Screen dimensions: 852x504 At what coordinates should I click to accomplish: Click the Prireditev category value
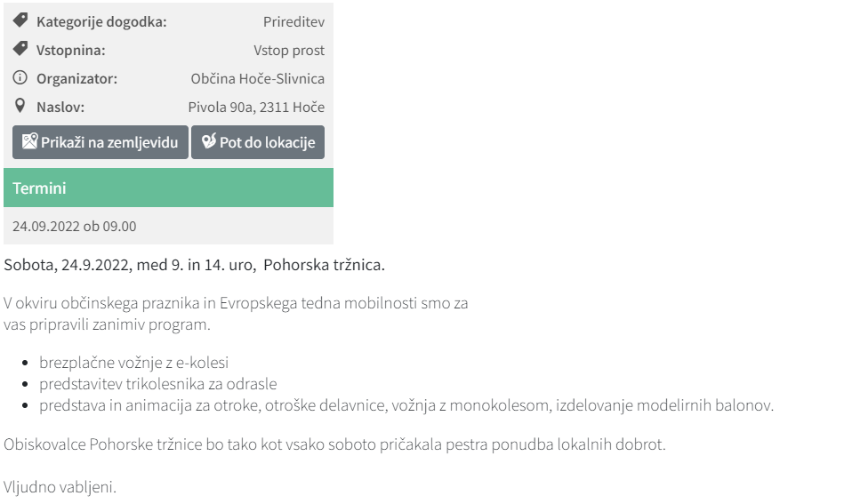point(294,21)
